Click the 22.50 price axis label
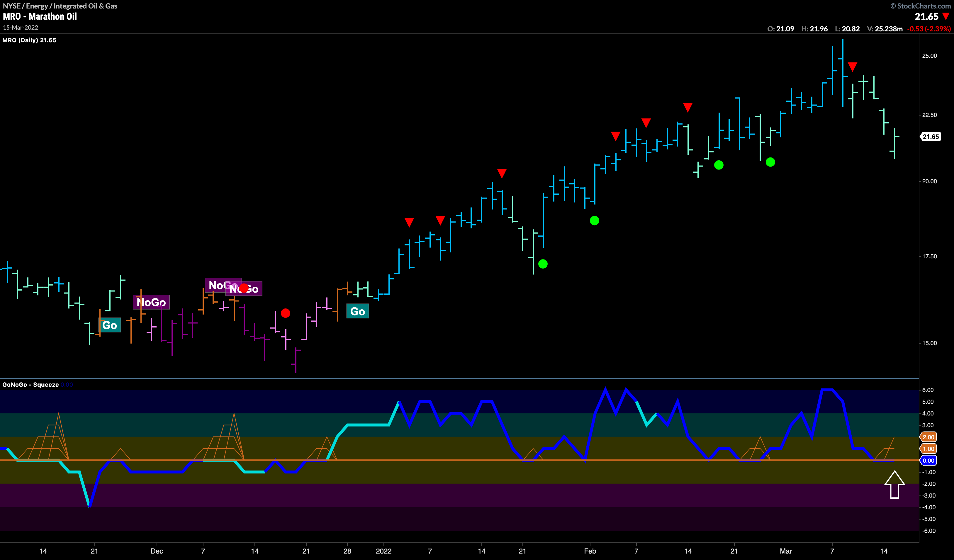Screen dimensions: 954x560 click(929, 115)
